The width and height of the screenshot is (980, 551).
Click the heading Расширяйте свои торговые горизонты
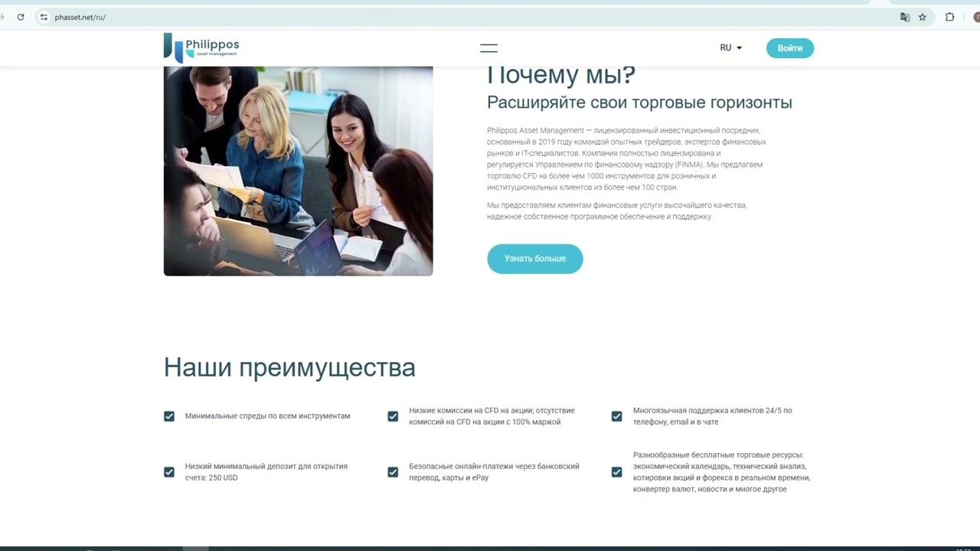pyautogui.click(x=639, y=103)
